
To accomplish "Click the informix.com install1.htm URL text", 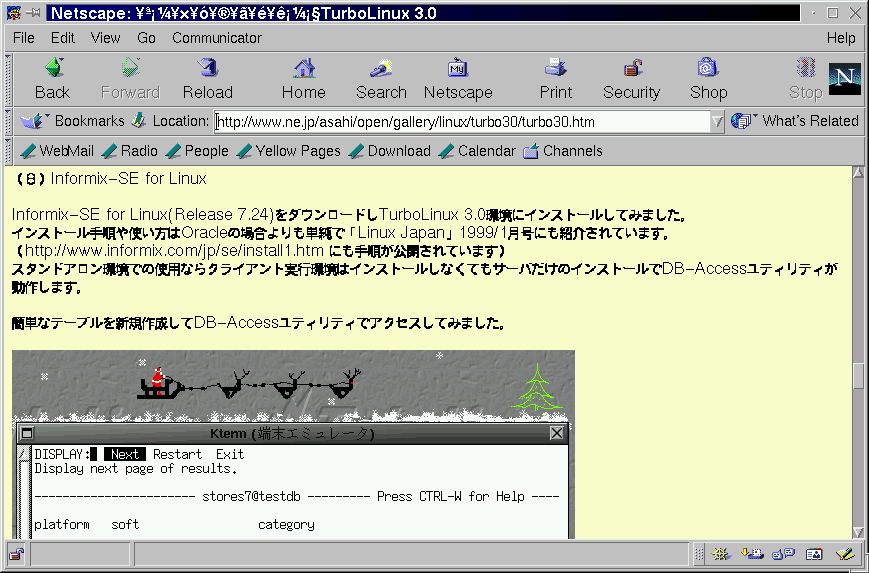I will 174,250.
